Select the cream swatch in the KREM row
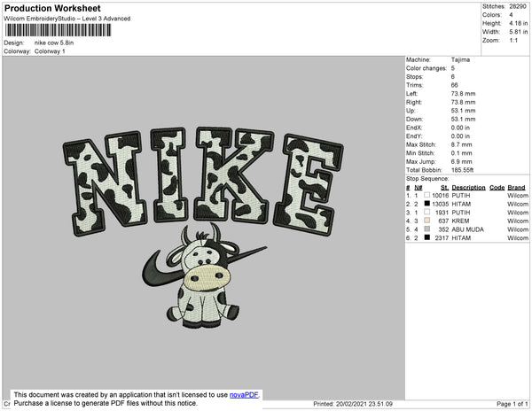Screen dimensions: 532x411 pos(426,221)
